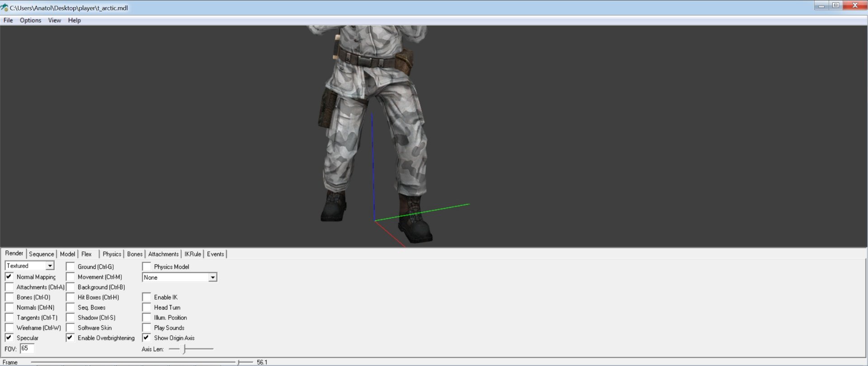
Task: Switch to the Sequence tab
Action: tap(41, 254)
